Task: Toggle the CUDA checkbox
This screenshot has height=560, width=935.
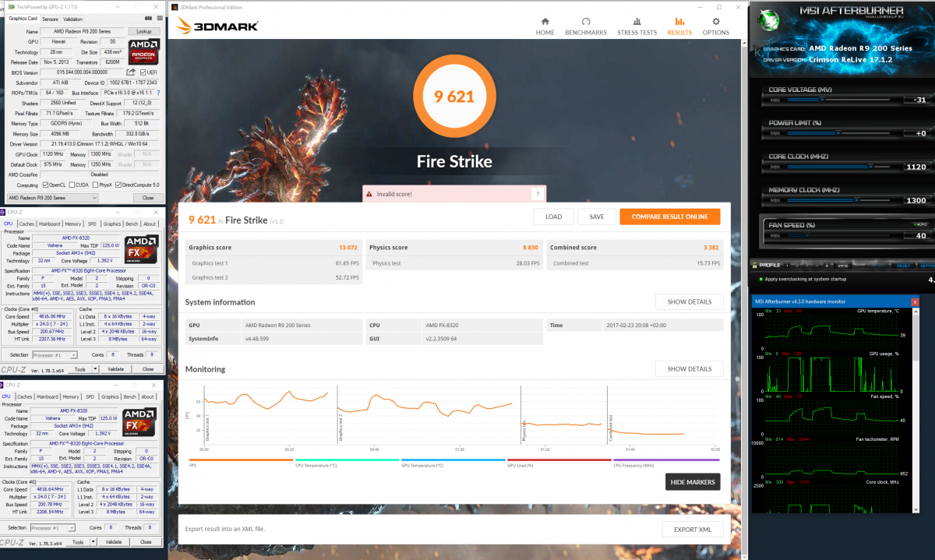Action: click(72, 185)
